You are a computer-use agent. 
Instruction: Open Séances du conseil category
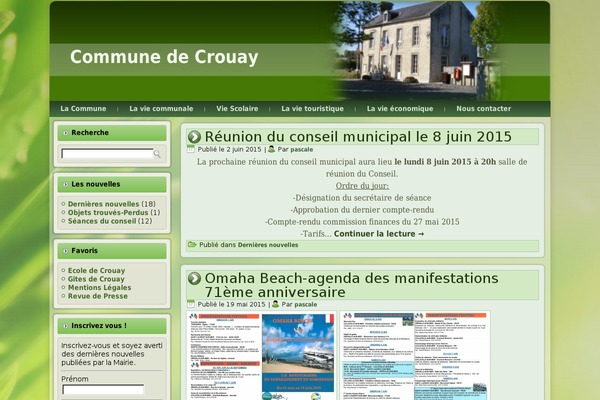102,221
